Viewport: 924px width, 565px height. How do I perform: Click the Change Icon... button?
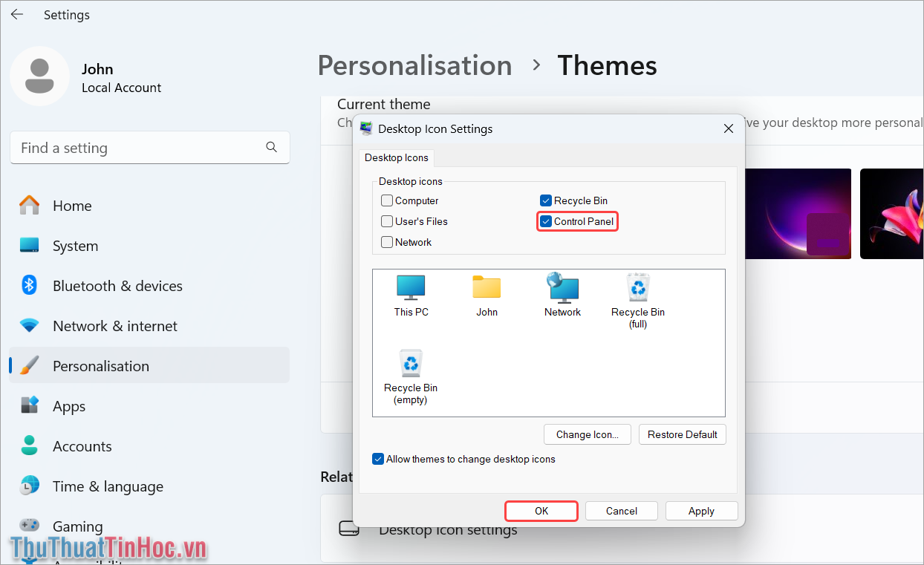tap(587, 434)
